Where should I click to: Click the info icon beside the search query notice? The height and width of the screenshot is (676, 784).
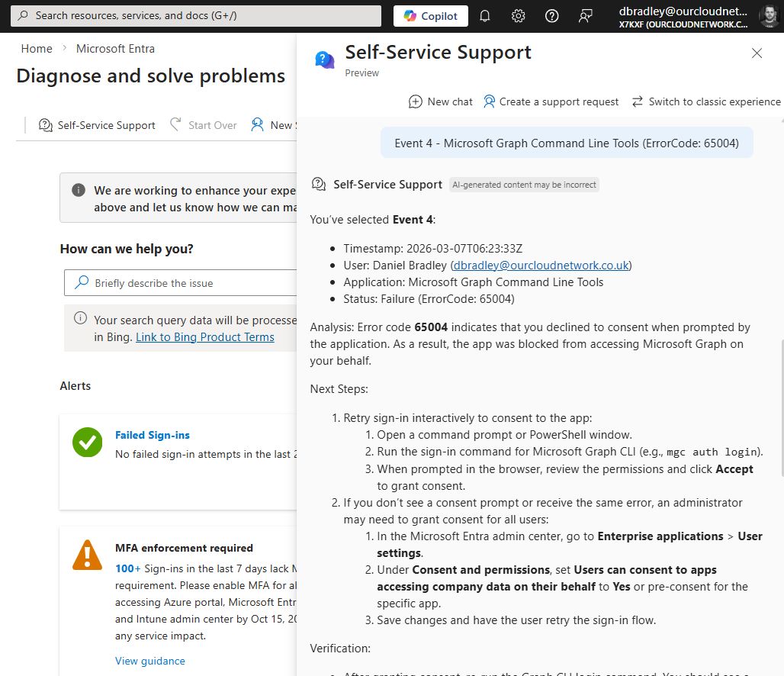[81, 318]
